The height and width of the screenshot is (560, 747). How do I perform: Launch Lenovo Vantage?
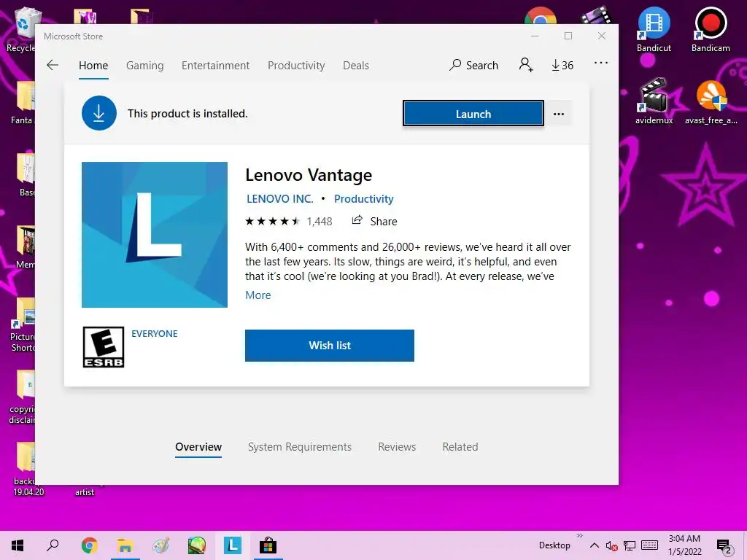pyautogui.click(x=473, y=114)
